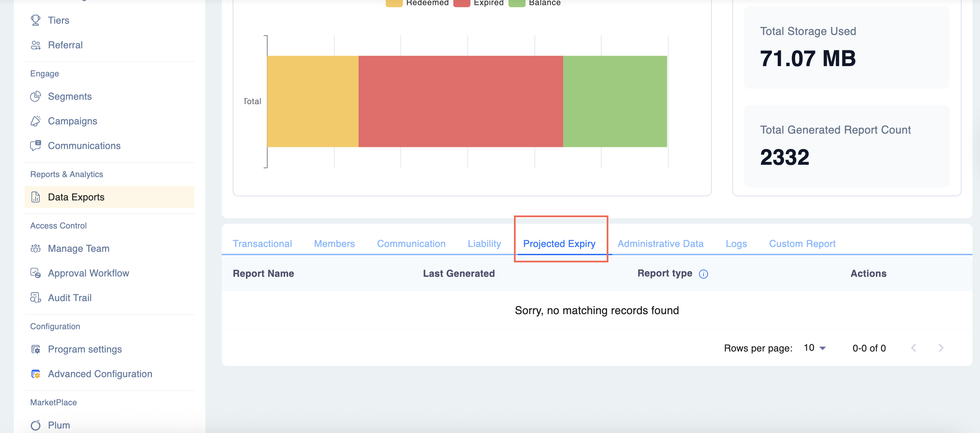Click the Plum marketplace icon
The width and height of the screenshot is (980, 433).
click(35, 425)
